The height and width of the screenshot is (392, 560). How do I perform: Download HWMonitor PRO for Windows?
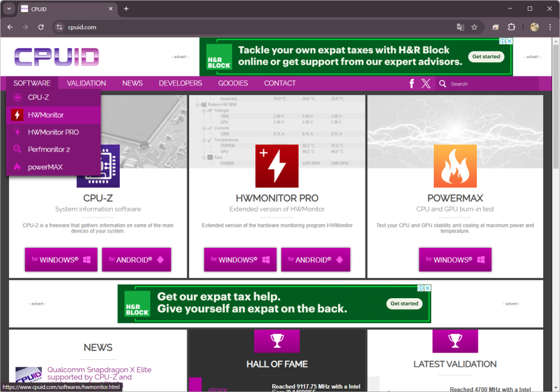coord(240,260)
